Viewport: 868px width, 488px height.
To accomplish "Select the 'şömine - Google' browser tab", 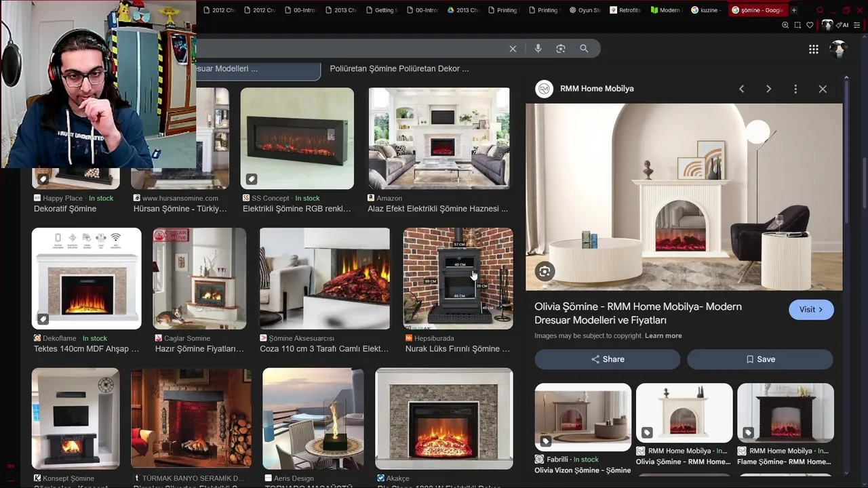I will coord(757,10).
